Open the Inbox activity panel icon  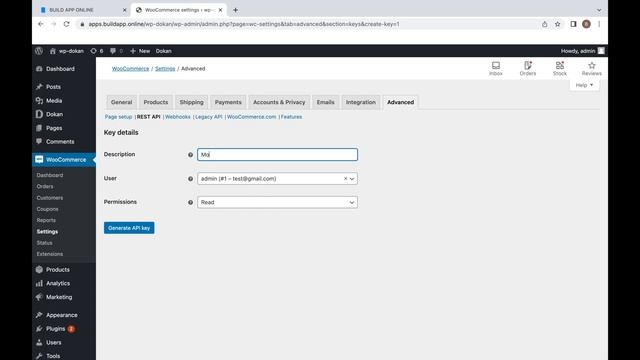pyautogui.click(x=496, y=68)
